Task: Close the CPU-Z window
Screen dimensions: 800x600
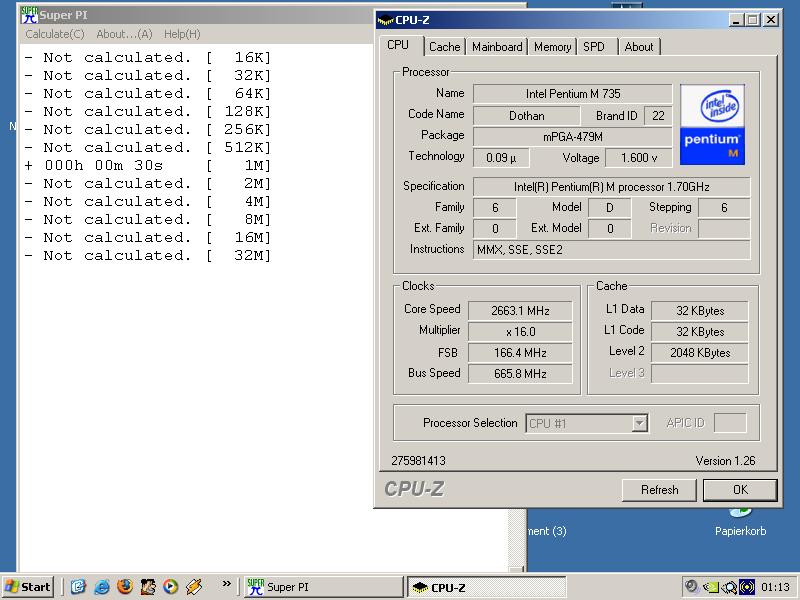Action: tap(770, 20)
